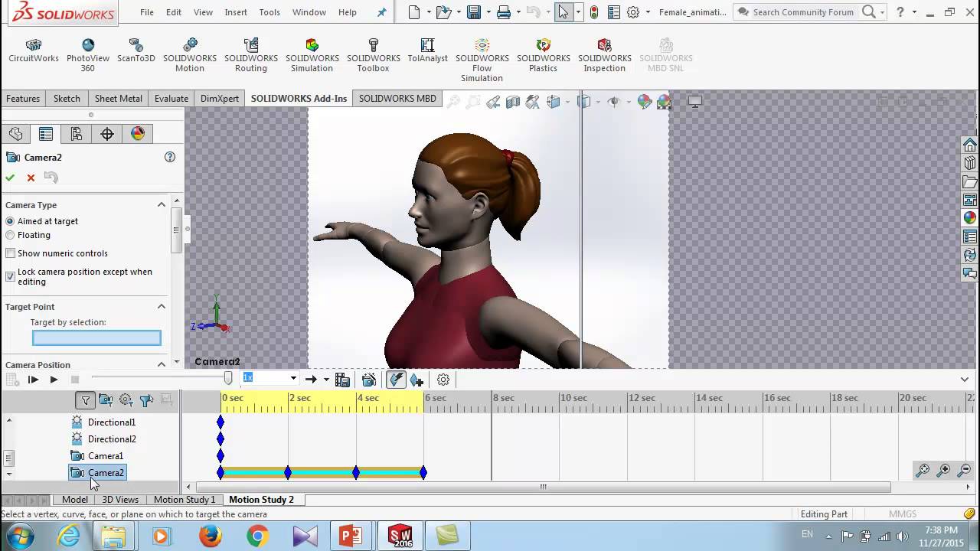Screen dimensions: 980x551
Task: Switch to the Sketch tab
Action: (x=67, y=98)
